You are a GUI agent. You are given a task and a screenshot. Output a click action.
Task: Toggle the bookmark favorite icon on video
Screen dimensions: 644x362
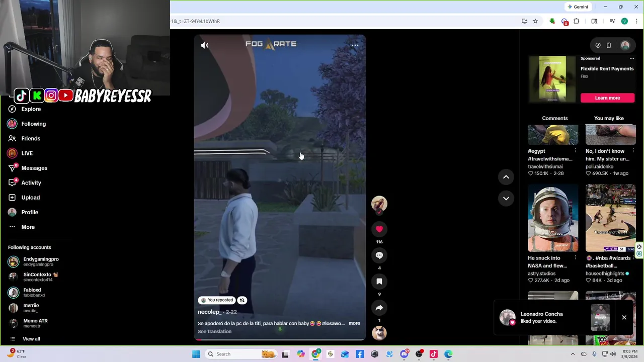coord(379,282)
